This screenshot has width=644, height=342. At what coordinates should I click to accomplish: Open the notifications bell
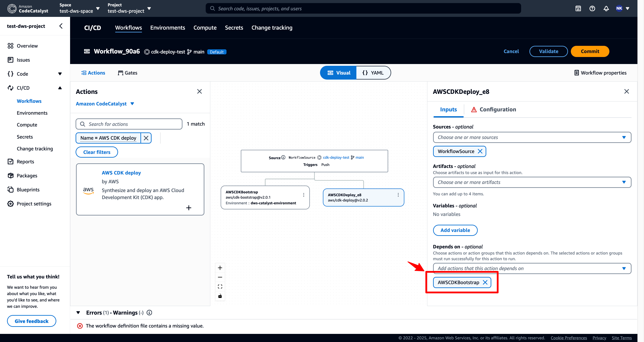click(606, 9)
